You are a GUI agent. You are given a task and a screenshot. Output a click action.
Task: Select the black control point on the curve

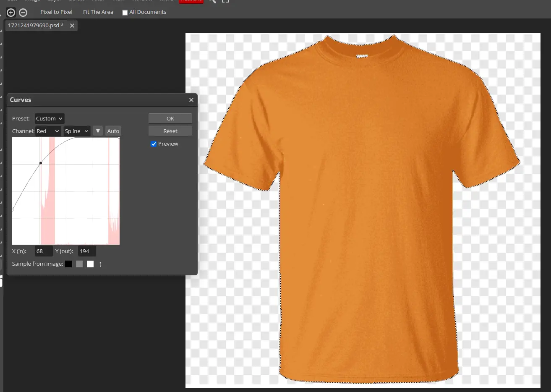tap(41, 163)
